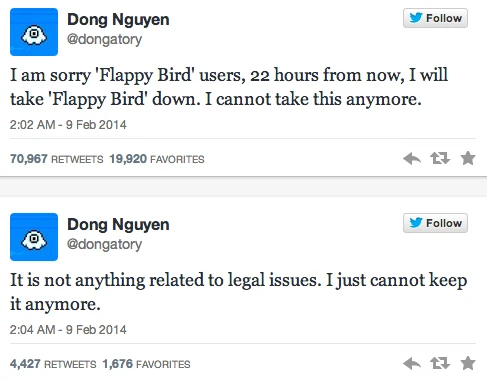The image size is (487, 381).
Task: Open @dongatory handle on second tweet
Action: pos(105,245)
